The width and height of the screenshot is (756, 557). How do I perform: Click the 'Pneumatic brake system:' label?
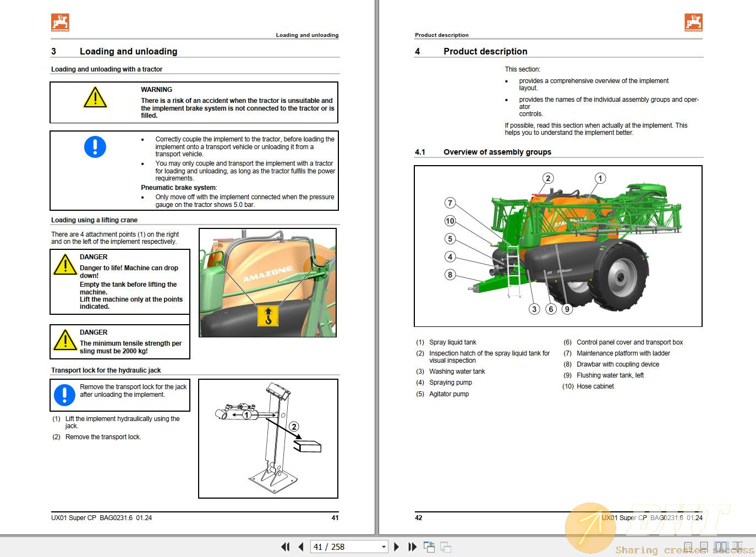(x=179, y=188)
